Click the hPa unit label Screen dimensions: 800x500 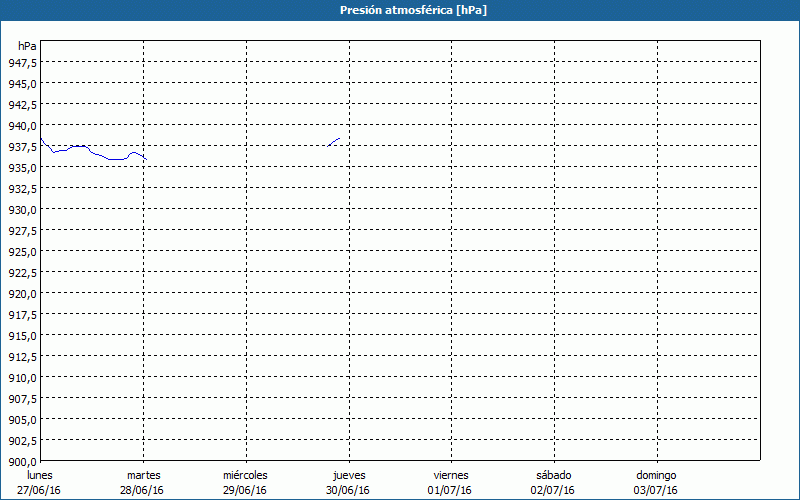pyautogui.click(x=27, y=46)
